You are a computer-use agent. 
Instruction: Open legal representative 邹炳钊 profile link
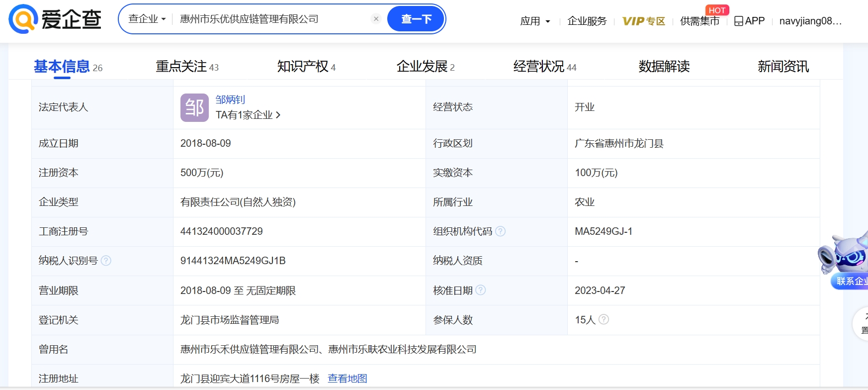[230, 99]
